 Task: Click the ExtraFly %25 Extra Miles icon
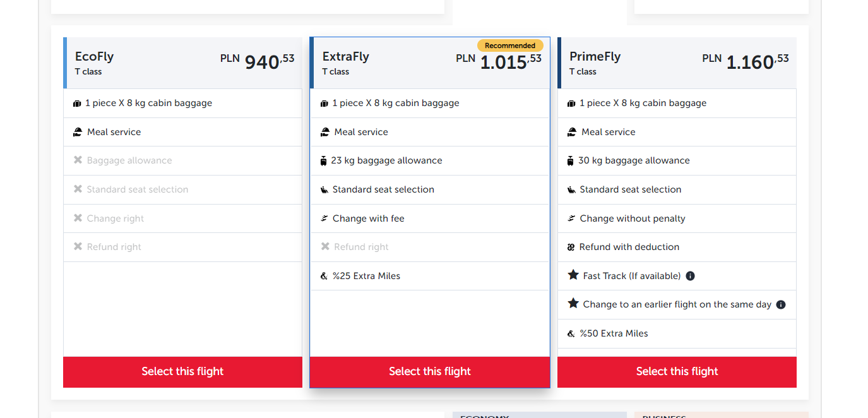[324, 276]
